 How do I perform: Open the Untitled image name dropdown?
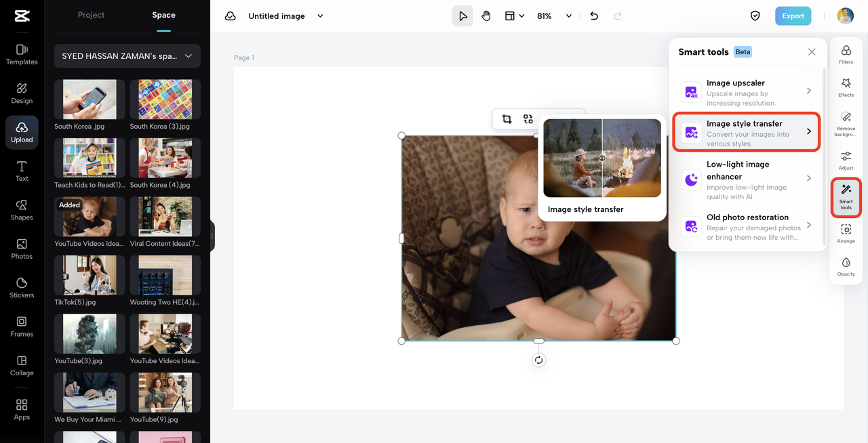pos(321,16)
